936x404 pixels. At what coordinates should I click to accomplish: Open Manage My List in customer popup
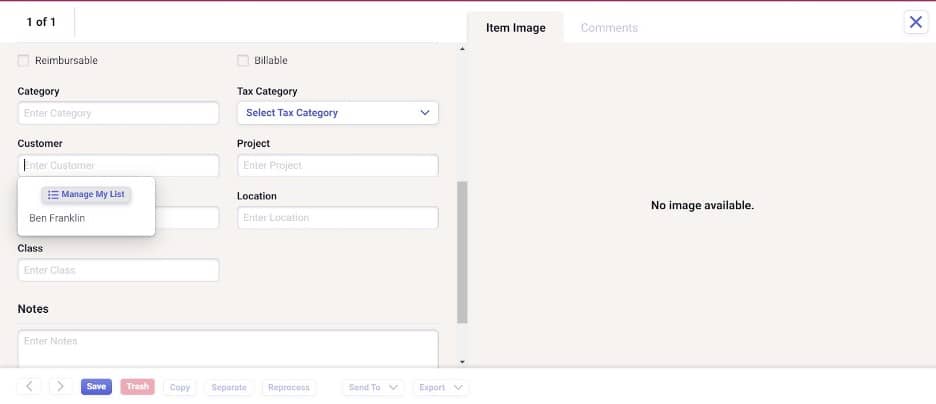[x=86, y=194]
